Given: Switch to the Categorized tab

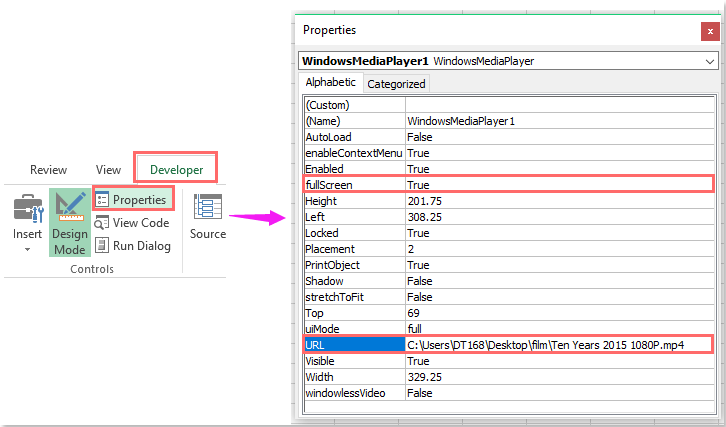Looking at the screenshot, I should [x=396, y=84].
